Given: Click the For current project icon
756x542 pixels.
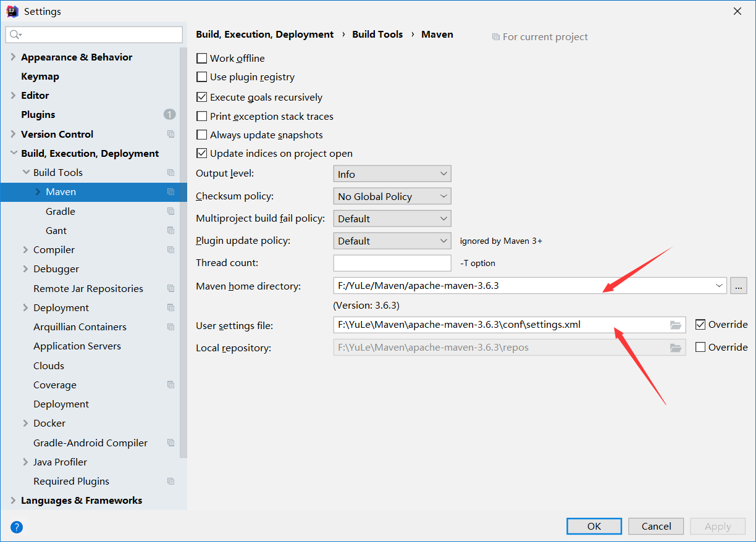Looking at the screenshot, I should [x=495, y=37].
